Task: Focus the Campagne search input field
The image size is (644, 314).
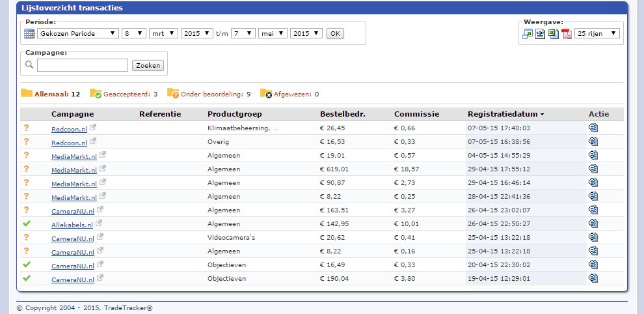Action: 83,65
